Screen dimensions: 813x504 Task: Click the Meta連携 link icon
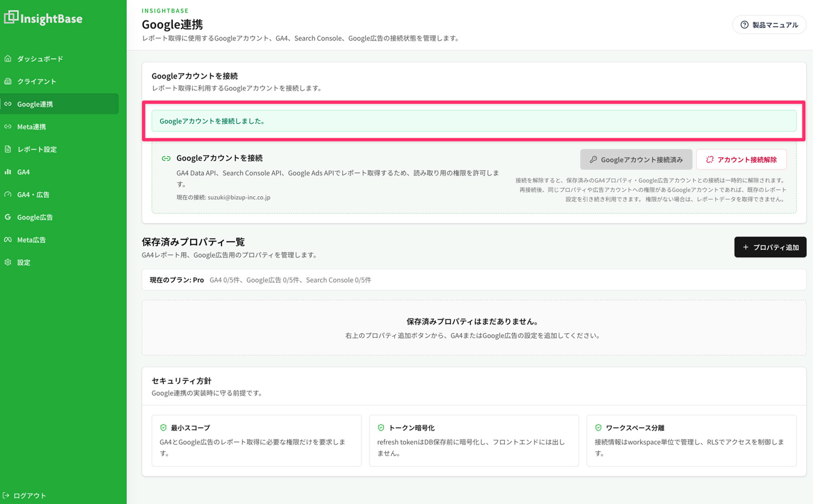pyautogui.click(x=8, y=126)
